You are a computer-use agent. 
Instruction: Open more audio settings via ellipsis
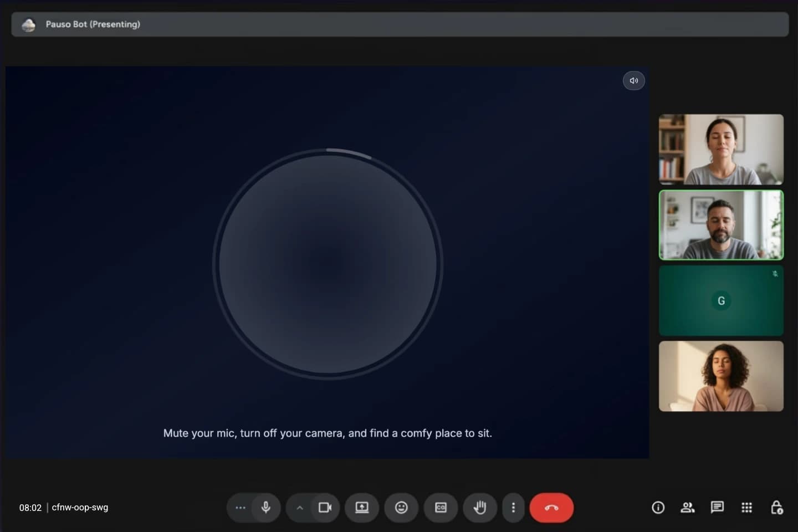point(239,508)
